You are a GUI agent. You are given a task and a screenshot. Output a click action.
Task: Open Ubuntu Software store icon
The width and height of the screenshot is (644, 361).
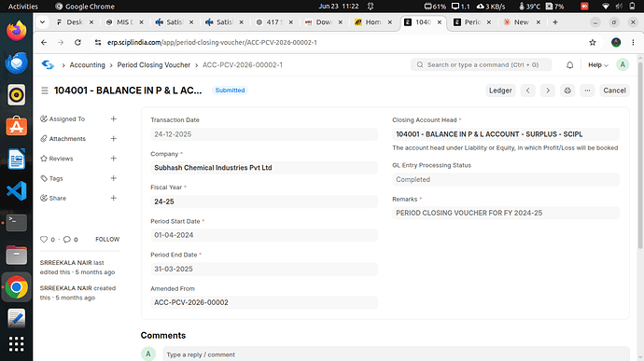click(x=17, y=127)
